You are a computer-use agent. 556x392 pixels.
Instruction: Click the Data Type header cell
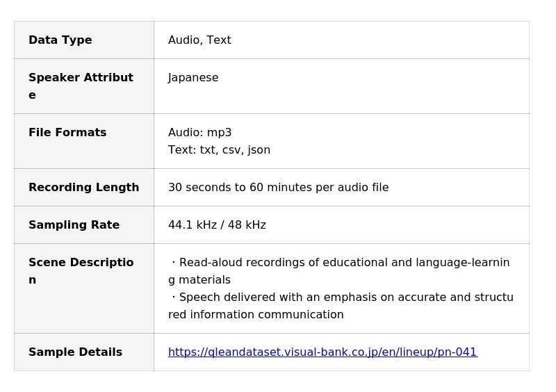(x=60, y=40)
